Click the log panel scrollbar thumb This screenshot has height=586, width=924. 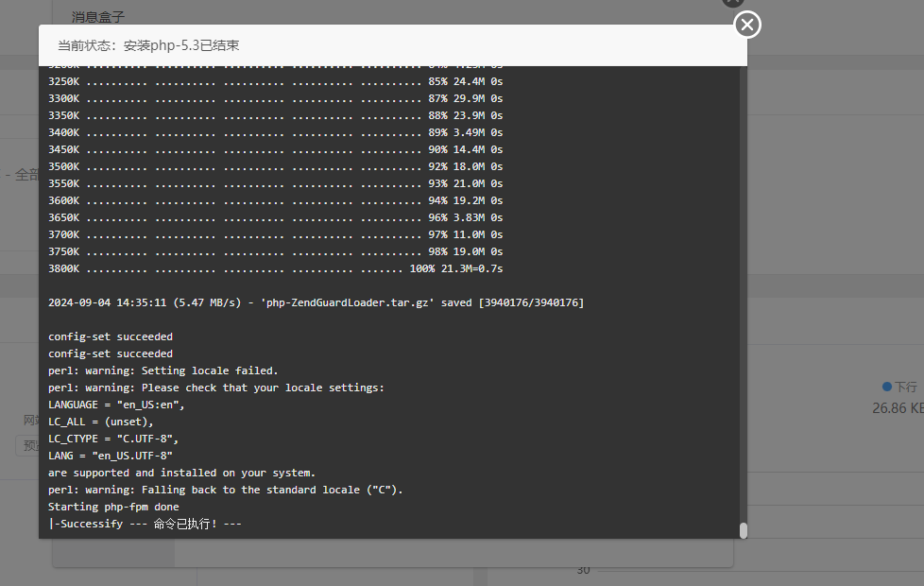pos(744,530)
